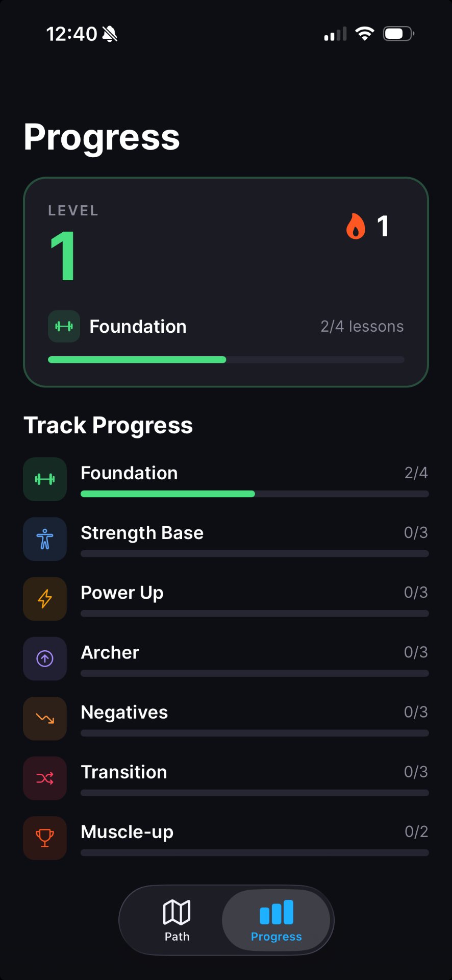Tap the Muscle-up trophy icon
The height and width of the screenshot is (980, 452).
point(45,838)
